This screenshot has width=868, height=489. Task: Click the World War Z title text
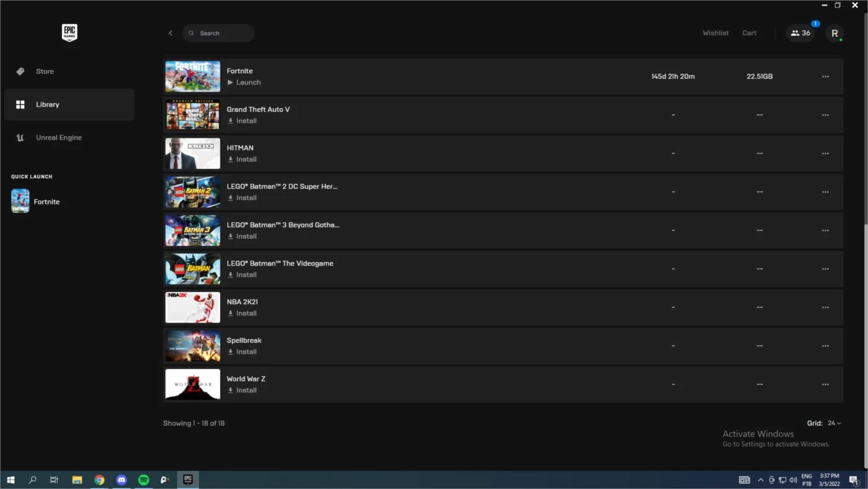coord(246,379)
